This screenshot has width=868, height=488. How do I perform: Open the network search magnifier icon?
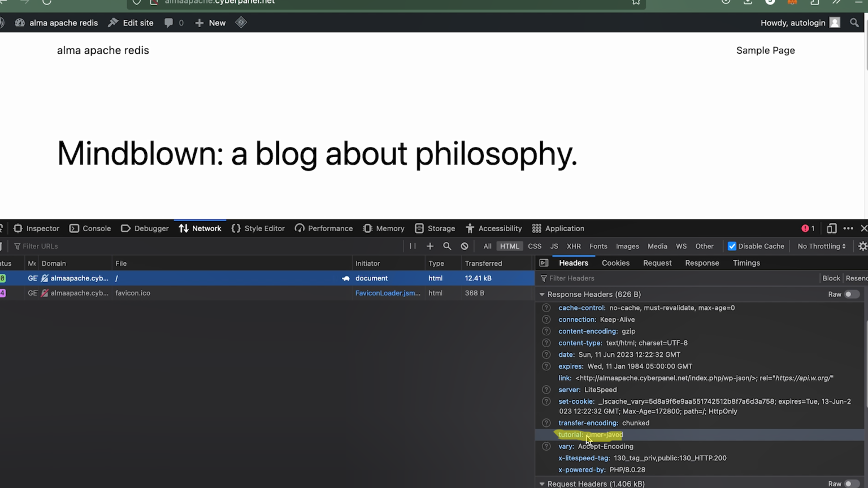coord(447,246)
